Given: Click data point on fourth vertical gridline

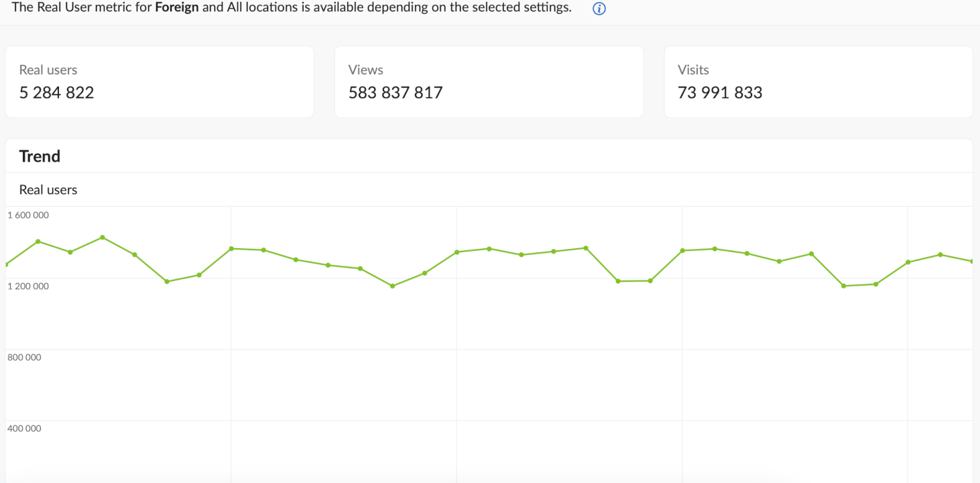Looking at the screenshot, I should click(908, 262).
